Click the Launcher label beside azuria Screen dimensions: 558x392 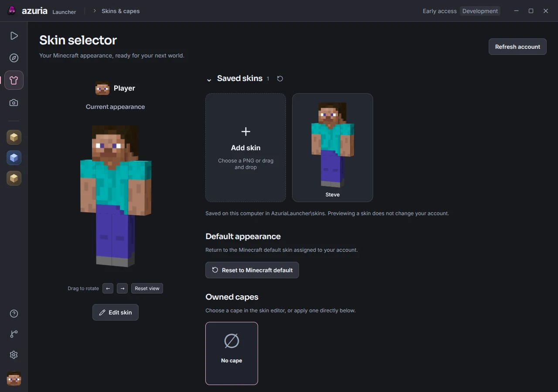click(x=64, y=12)
